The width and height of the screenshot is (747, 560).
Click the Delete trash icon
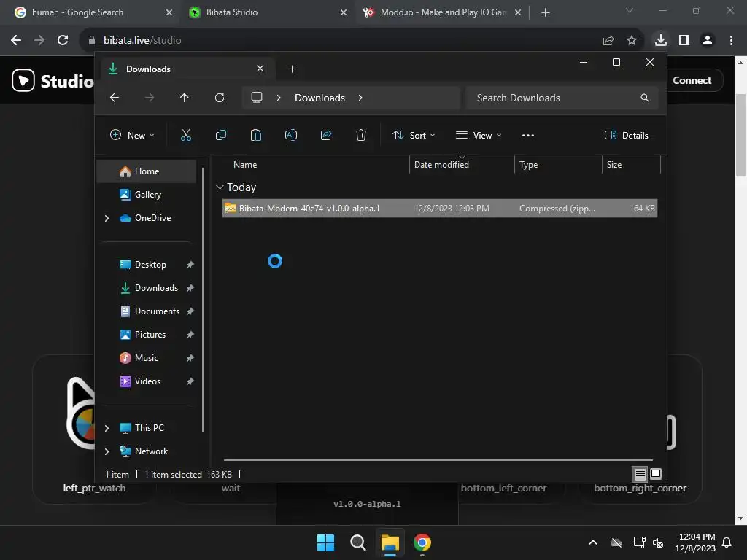click(x=361, y=135)
